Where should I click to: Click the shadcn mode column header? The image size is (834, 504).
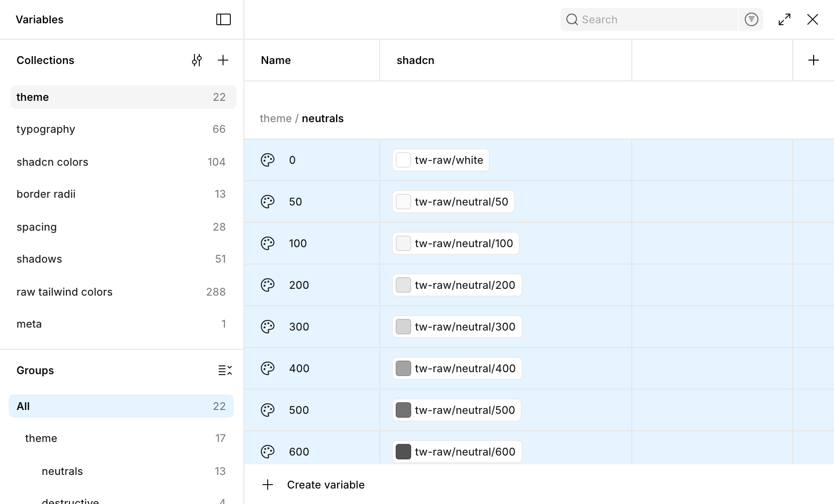[506, 60]
